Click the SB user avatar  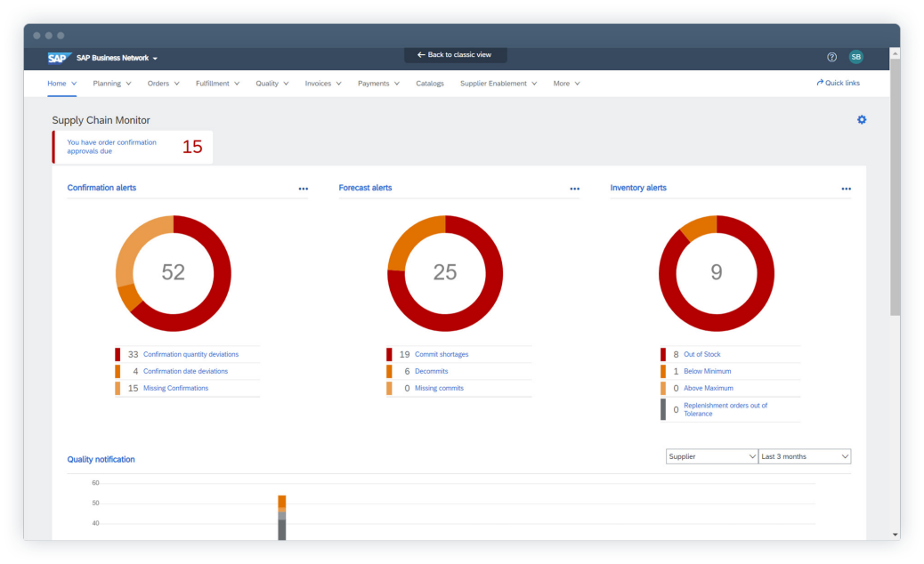pos(855,57)
